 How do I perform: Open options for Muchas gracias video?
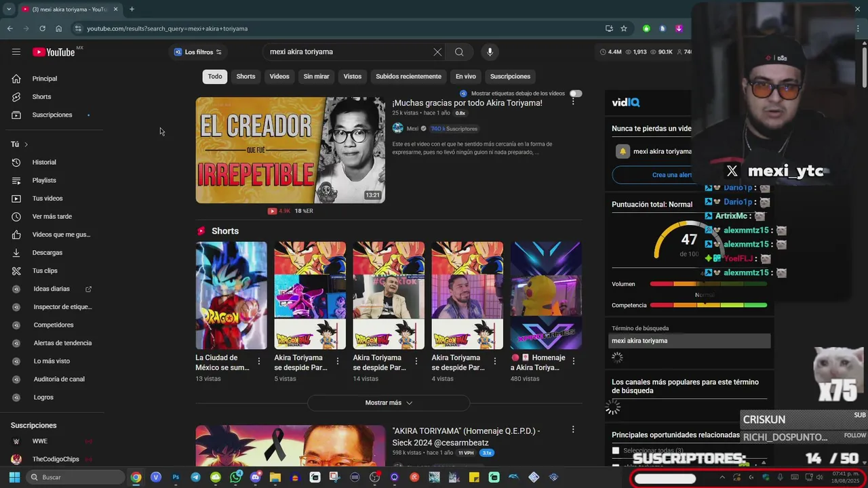[x=573, y=102]
